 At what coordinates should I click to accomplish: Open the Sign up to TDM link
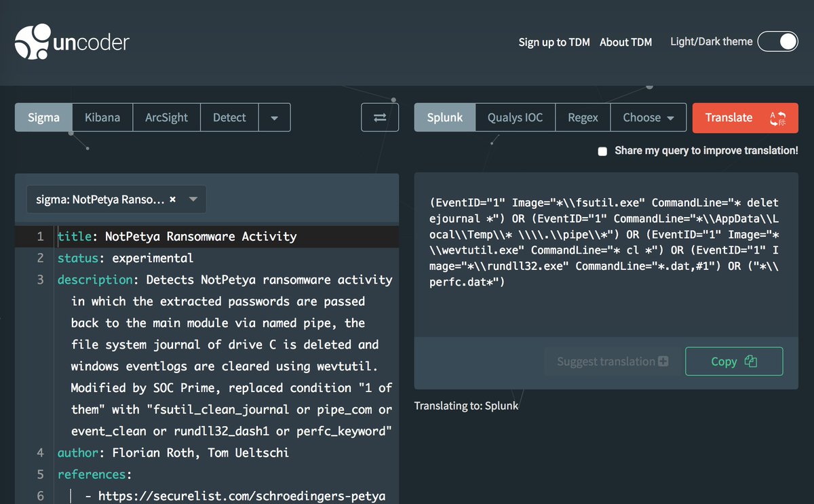tap(554, 42)
